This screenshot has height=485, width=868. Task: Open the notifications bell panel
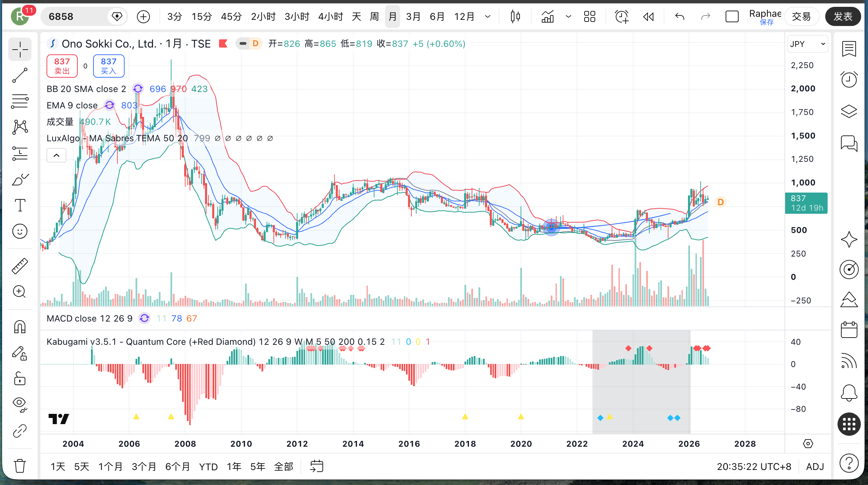[x=849, y=393]
